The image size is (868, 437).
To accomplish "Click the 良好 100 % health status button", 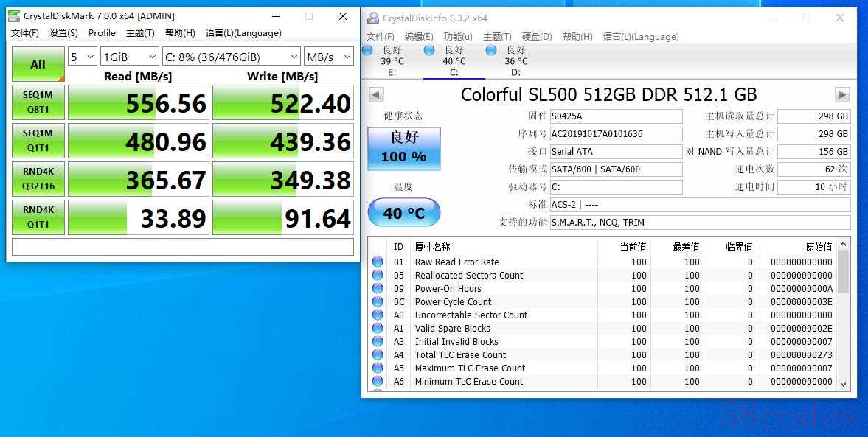I will tap(404, 148).
